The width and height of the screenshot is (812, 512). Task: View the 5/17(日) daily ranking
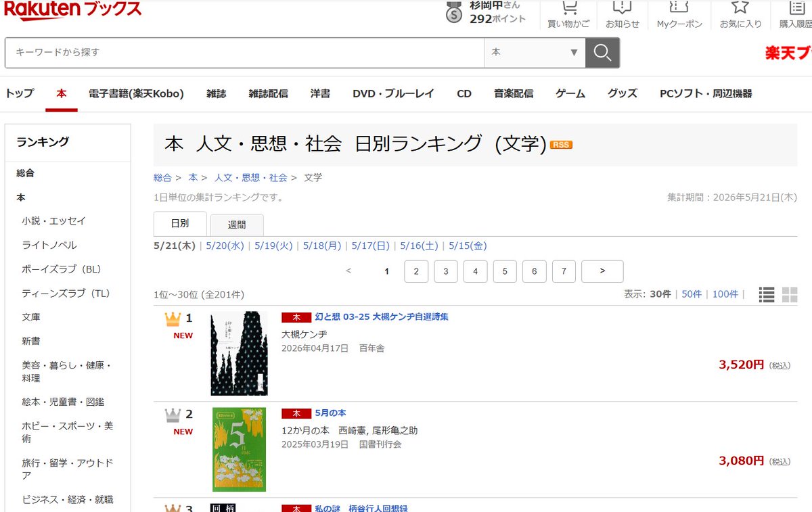pos(371,246)
